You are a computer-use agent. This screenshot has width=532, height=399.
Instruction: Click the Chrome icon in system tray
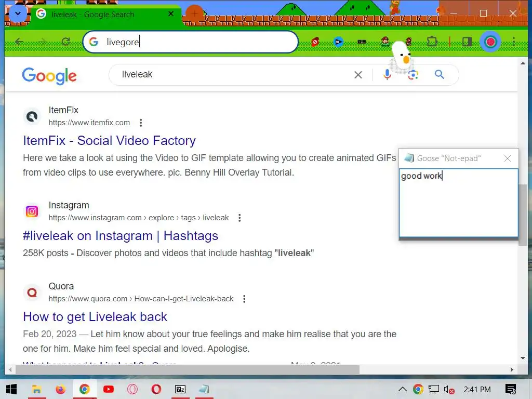pos(418,389)
